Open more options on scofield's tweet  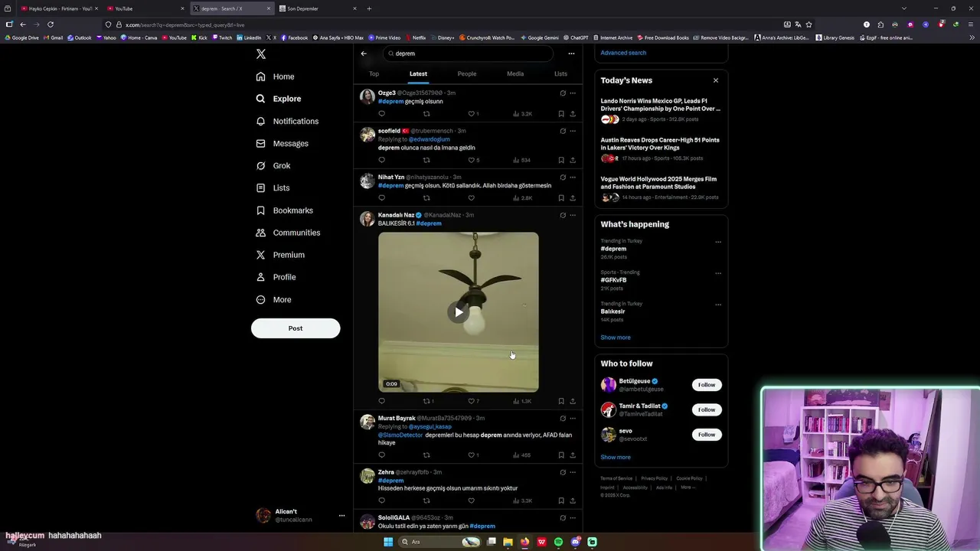573,131
